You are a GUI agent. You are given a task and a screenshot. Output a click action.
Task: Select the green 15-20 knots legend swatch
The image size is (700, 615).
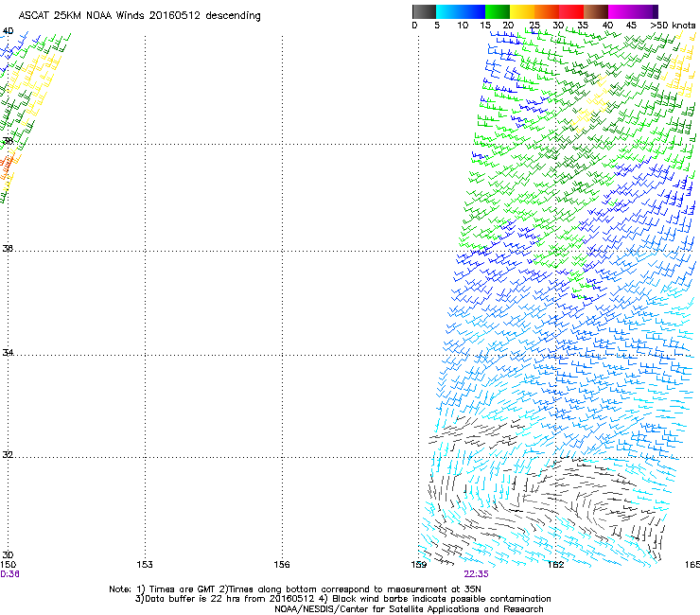pyautogui.click(x=498, y=11)
